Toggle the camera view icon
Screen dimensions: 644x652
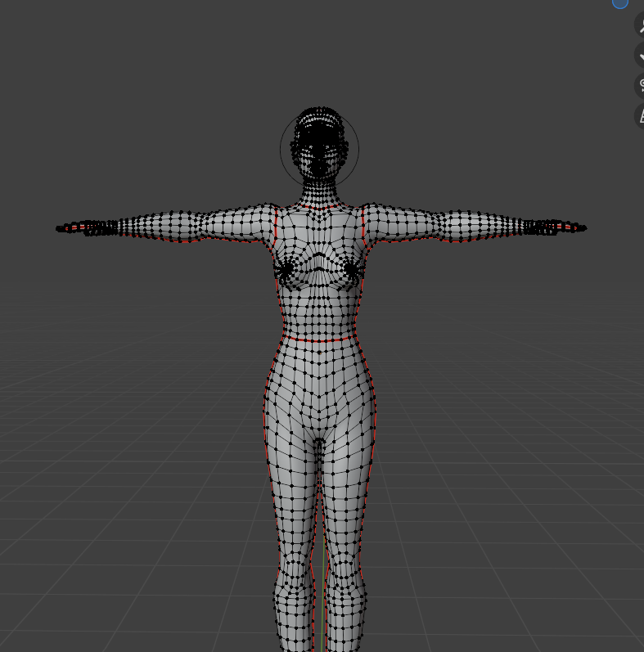[640, 85]
